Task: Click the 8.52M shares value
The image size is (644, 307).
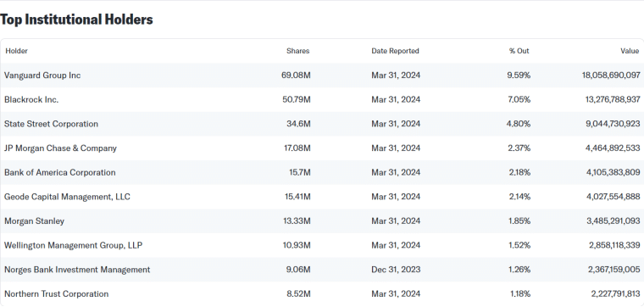Action: [299, 293]
